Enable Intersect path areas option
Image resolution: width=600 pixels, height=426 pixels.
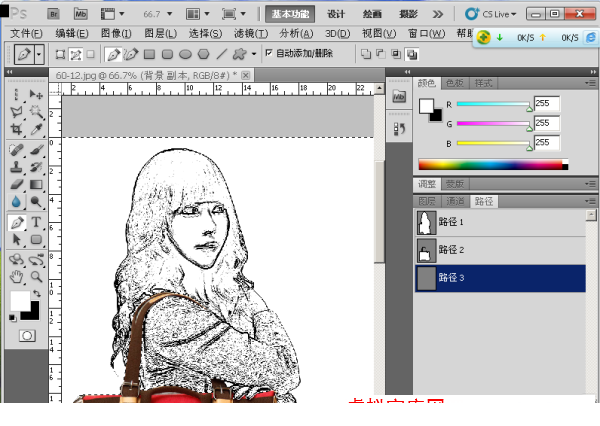pos(396,54)
